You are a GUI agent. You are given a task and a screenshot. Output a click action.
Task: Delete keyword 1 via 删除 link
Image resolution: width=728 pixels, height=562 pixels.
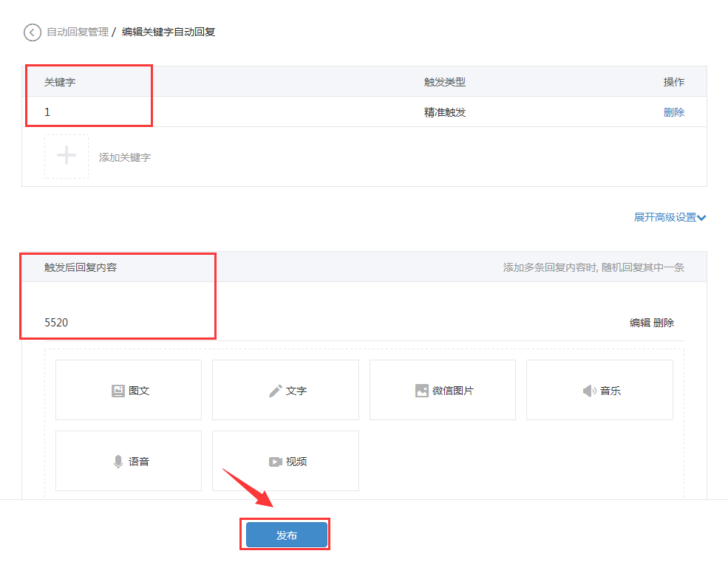pyautogui.click(x=674, y=112)
